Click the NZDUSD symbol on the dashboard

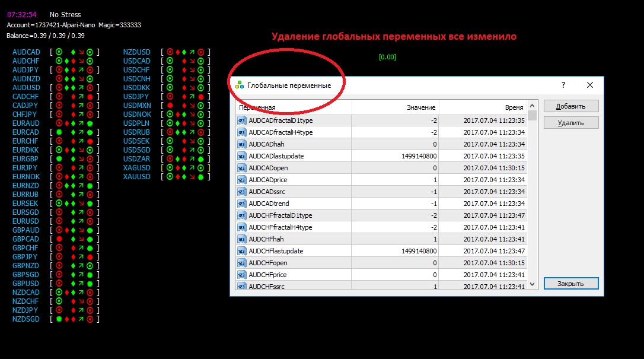tap(137, 52)
